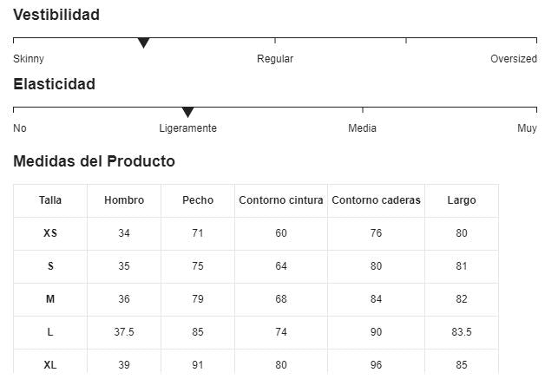This screenshot has height=392, width=545.
Task: Click the Pecho column header
Action: click(198, 200)
